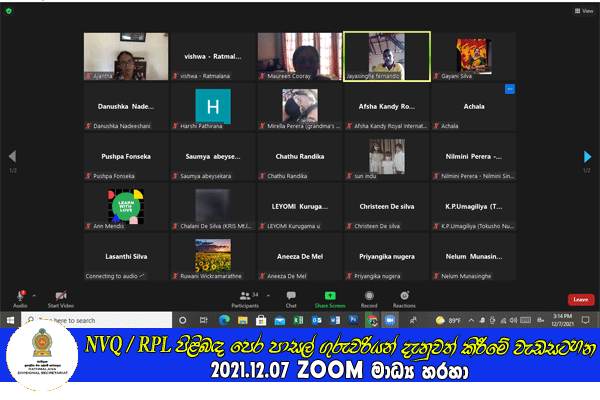This screenshot has height=400, width=600.
Task: Open Mail app from taskbar
Action: (280, 320)
